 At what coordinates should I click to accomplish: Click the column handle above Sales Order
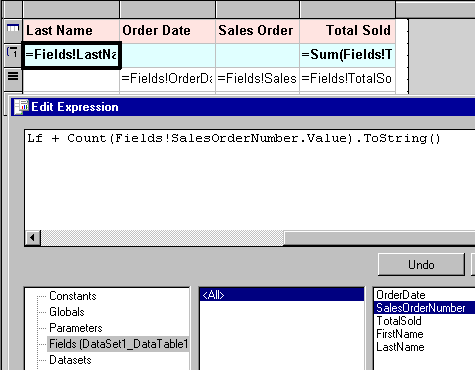click(258, 9)
